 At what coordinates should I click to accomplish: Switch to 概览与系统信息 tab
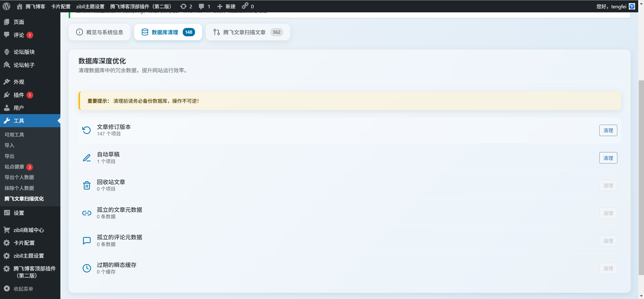pyautogui.click(x=100, y=32)
